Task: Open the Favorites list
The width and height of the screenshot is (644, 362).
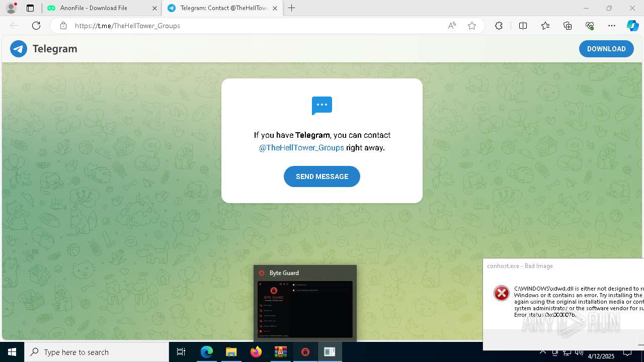Action: click(x=545, y=26)
